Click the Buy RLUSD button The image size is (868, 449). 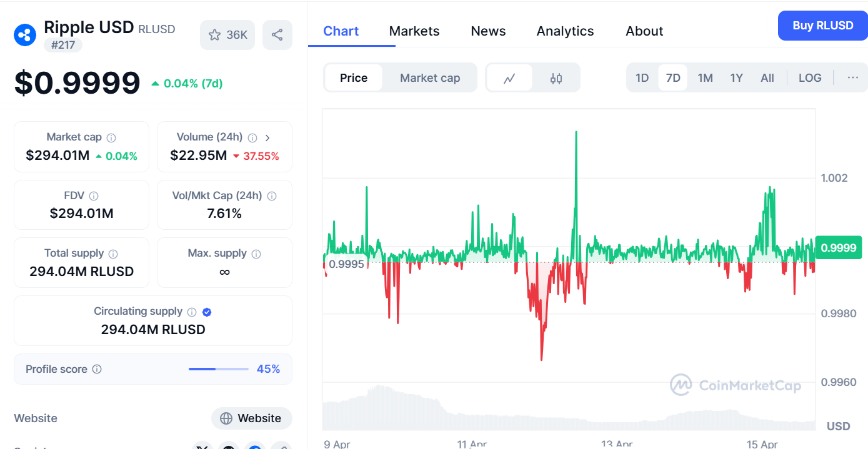coord(822,26)
